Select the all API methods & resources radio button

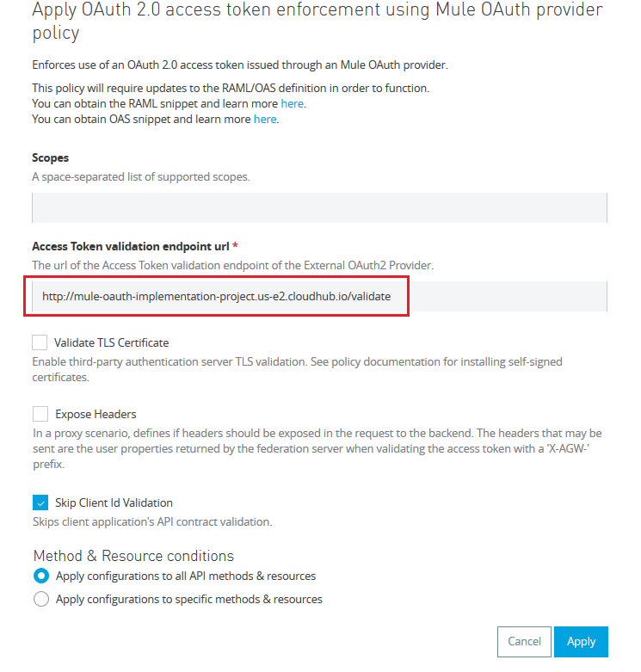click(x=40, y=576)
